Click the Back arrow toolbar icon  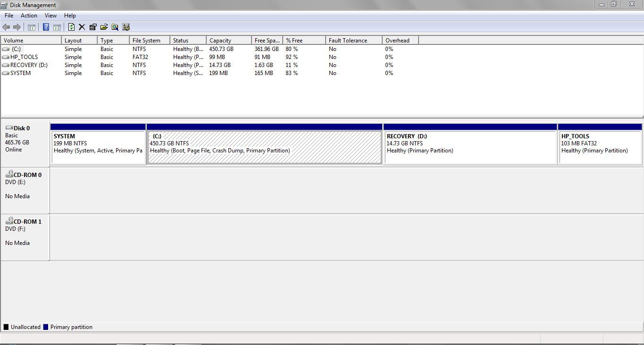pos(6,27)
